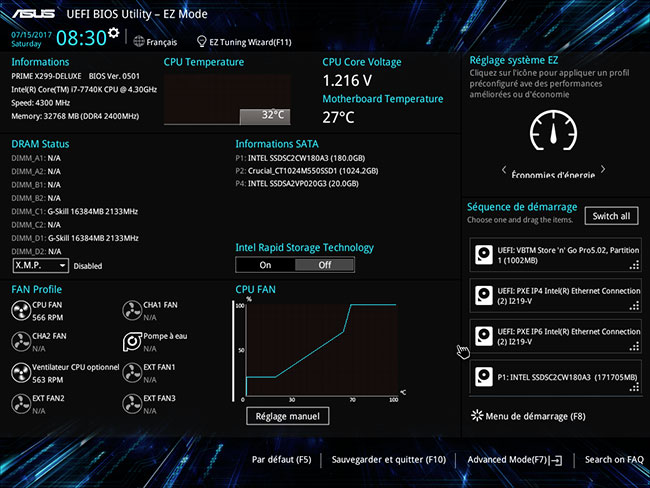
Task: Go to previous EZ tuning profile arrow
Action: click(503, 170)
